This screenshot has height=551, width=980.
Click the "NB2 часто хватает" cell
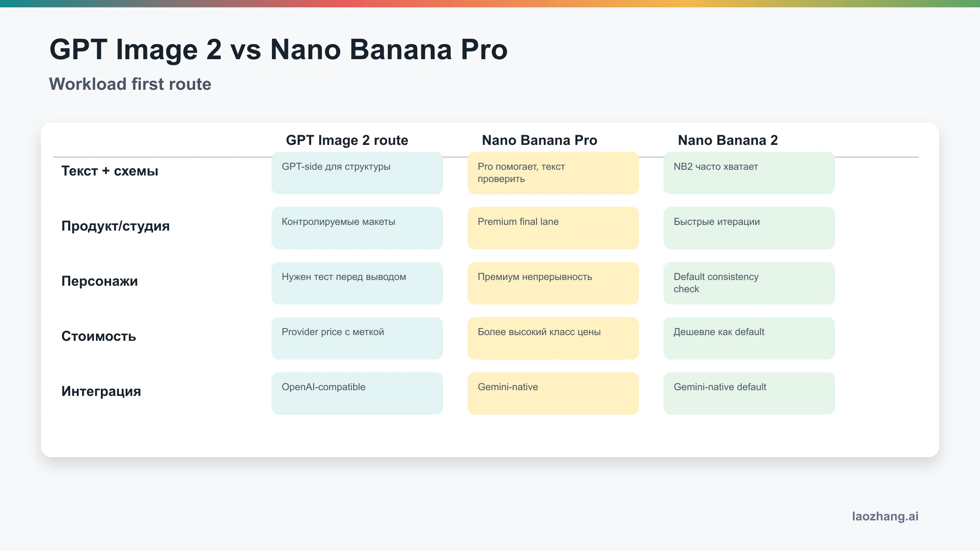(x=749, y=173)
